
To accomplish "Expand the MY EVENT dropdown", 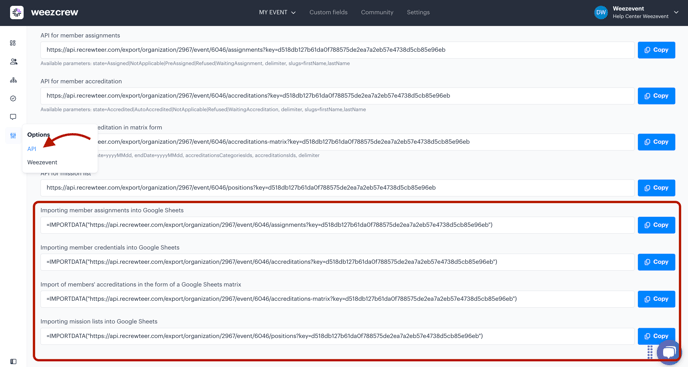I will tap(277, 12).
